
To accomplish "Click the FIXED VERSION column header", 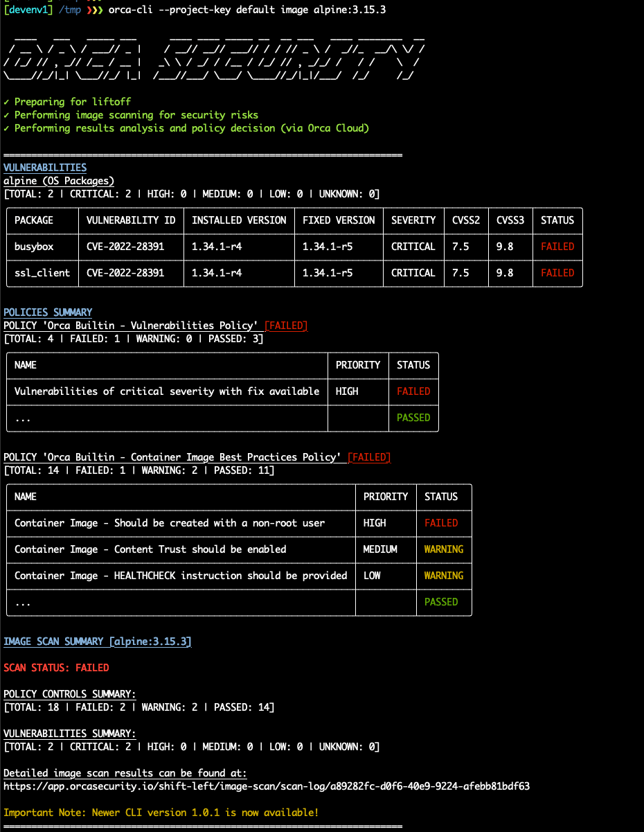I will [x=339, y=220].
